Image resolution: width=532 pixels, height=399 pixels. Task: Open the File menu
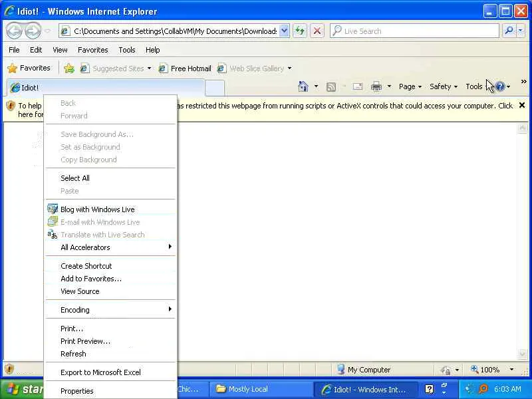click(x=14, y=50)
